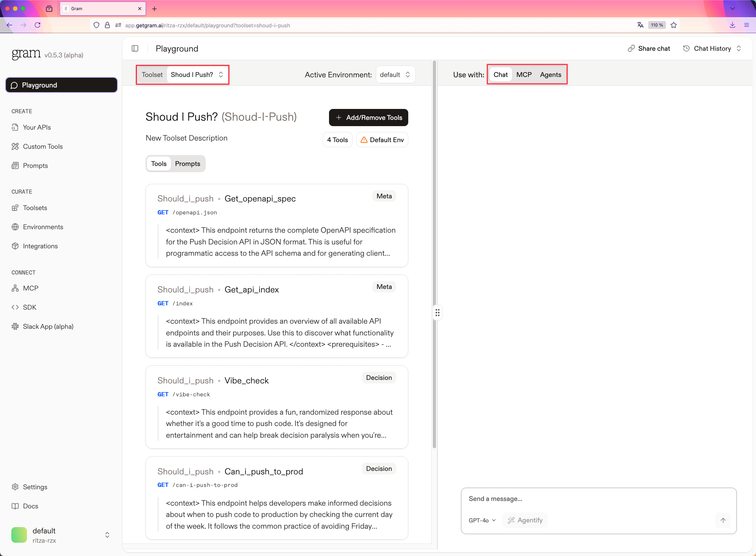The width and height of the screenshot is (756, 556).
Task: Click the Agentify button
Action: (525, 520)
